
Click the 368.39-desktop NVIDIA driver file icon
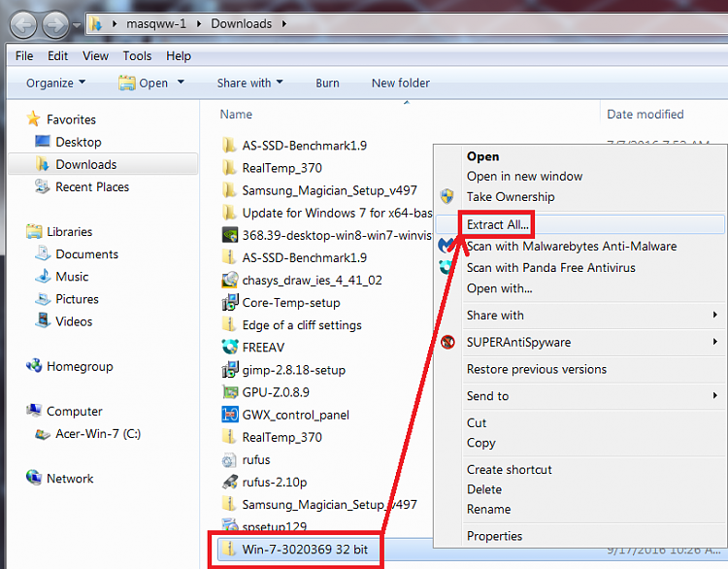click(230, 235)
